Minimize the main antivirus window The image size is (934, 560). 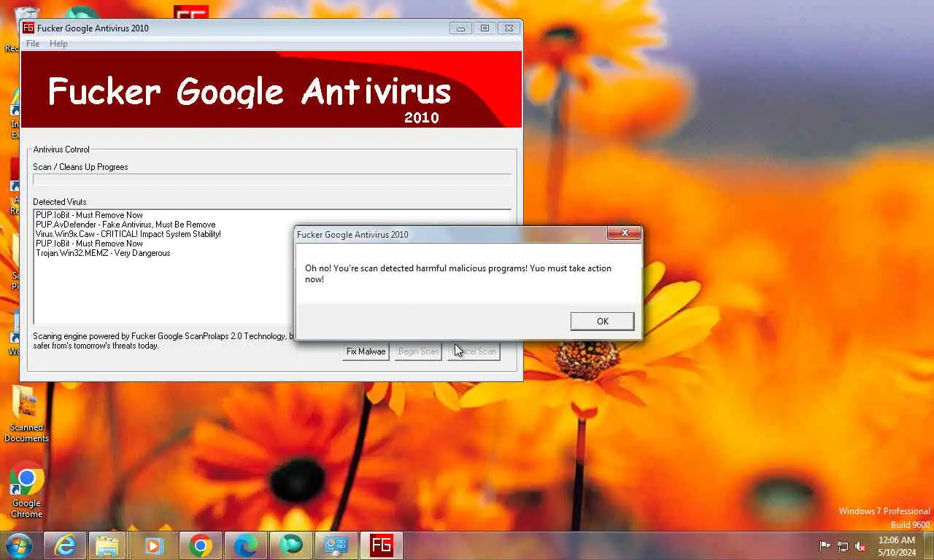[x=460, y=28]
